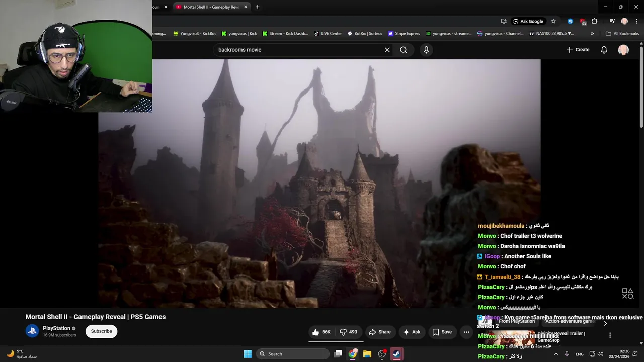Screen dimensions: 644x362
Task: Clear the YouTube search box text
Action: point(387,50)
